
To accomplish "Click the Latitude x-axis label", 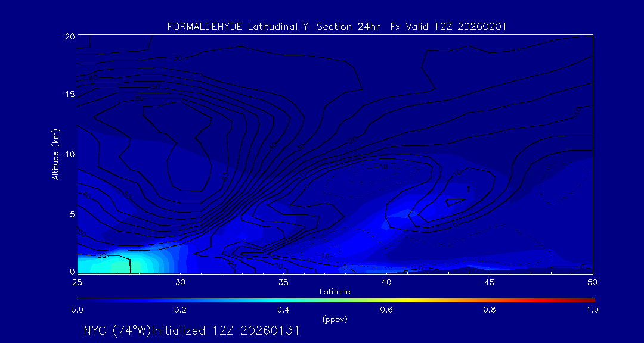I will [335, 292].
